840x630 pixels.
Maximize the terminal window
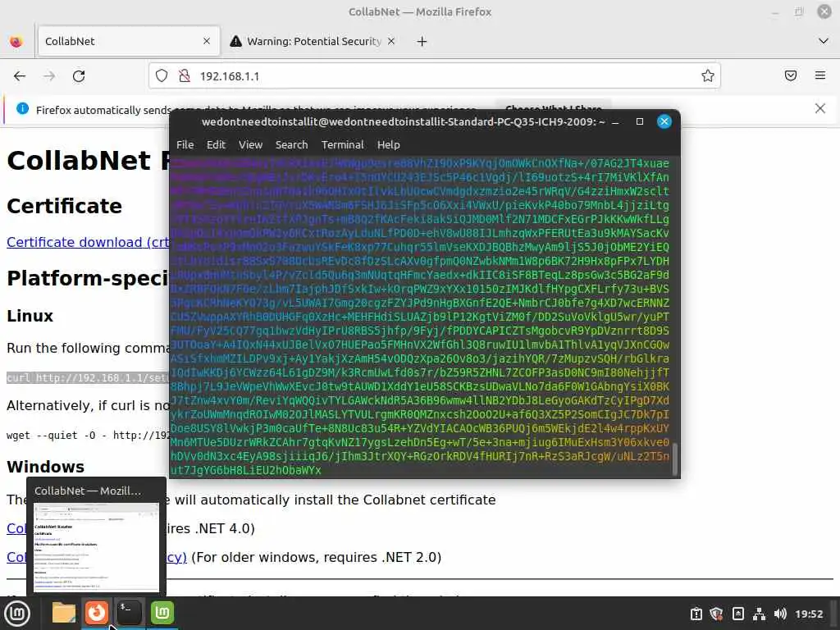[640, 121]
